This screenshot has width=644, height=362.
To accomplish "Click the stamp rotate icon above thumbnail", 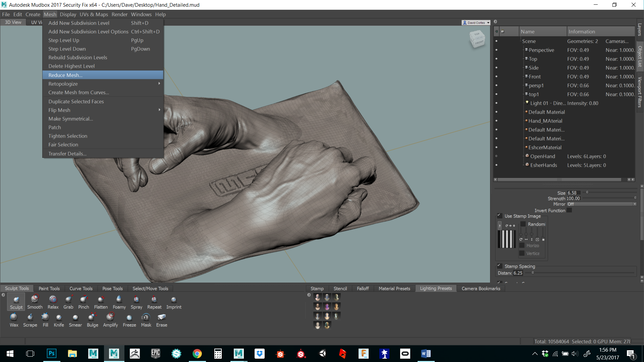I will 507,226.
